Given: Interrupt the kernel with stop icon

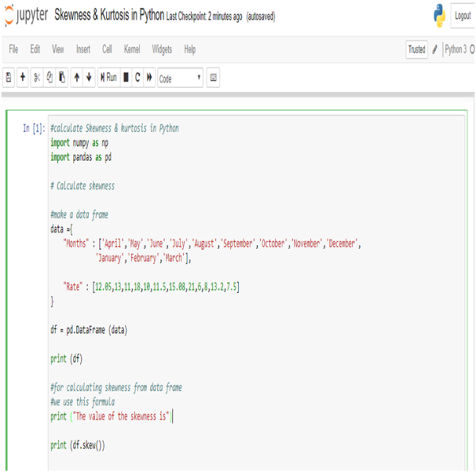Looking at the screenshot, I should point(125,79).
